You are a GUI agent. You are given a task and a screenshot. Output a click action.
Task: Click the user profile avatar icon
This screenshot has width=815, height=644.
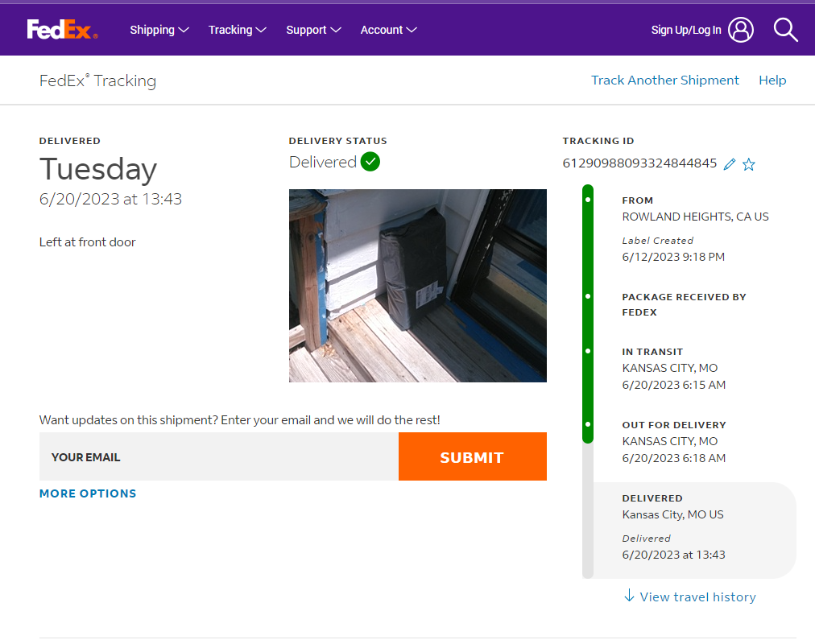pyautogui.click(x=741, y=30)
